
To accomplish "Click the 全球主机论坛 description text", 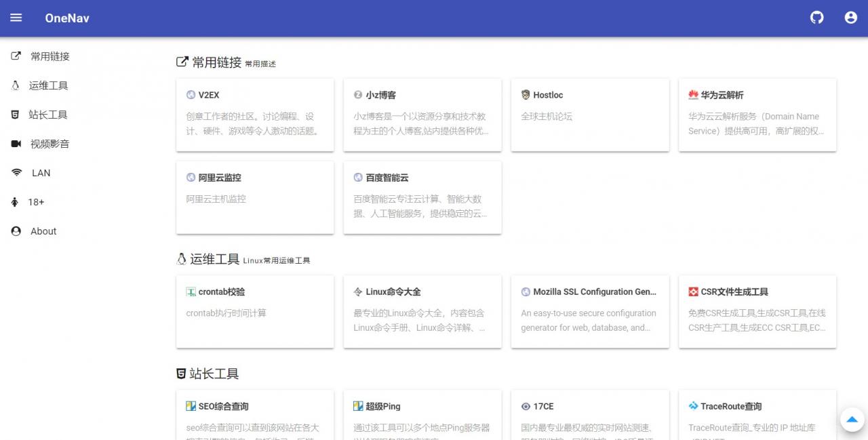I will [x=547, y=117].
